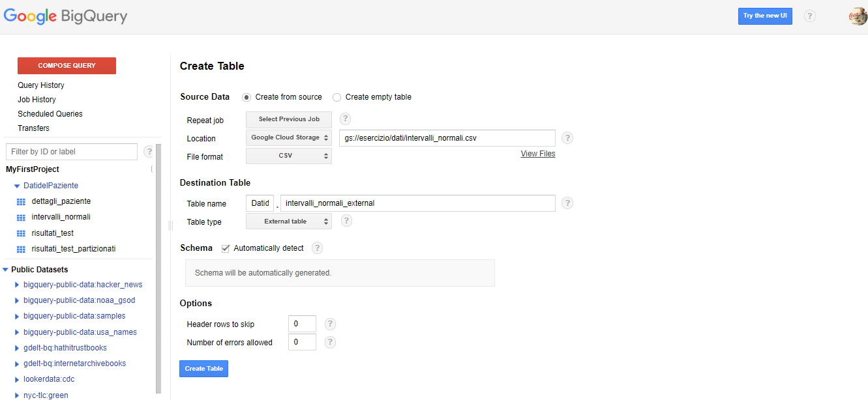Click table icon of risultati_test
This screenshot has width=868, height=400.
coord(20,233)
